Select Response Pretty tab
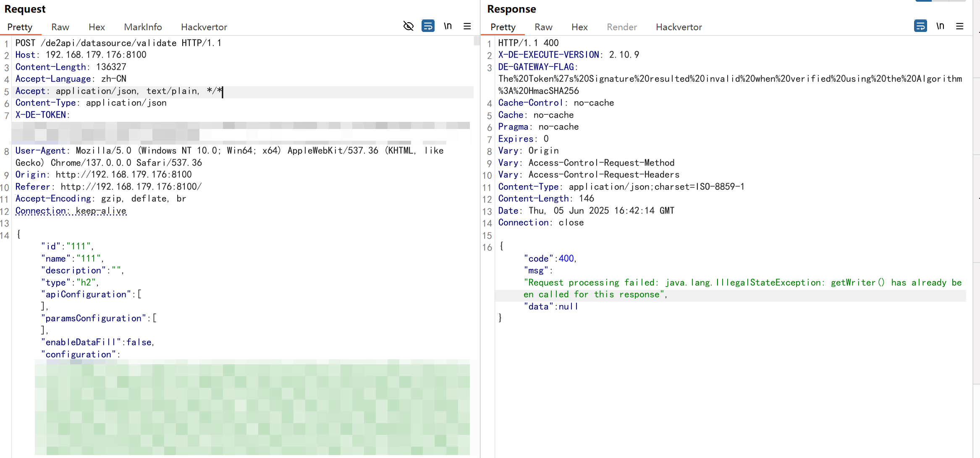 pos(503,27)
